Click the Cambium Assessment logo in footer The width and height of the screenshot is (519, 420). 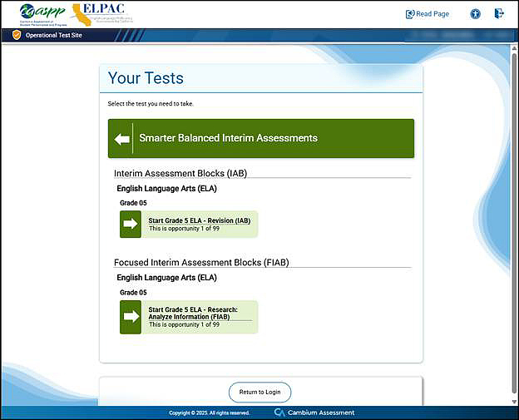pos(314,413)
